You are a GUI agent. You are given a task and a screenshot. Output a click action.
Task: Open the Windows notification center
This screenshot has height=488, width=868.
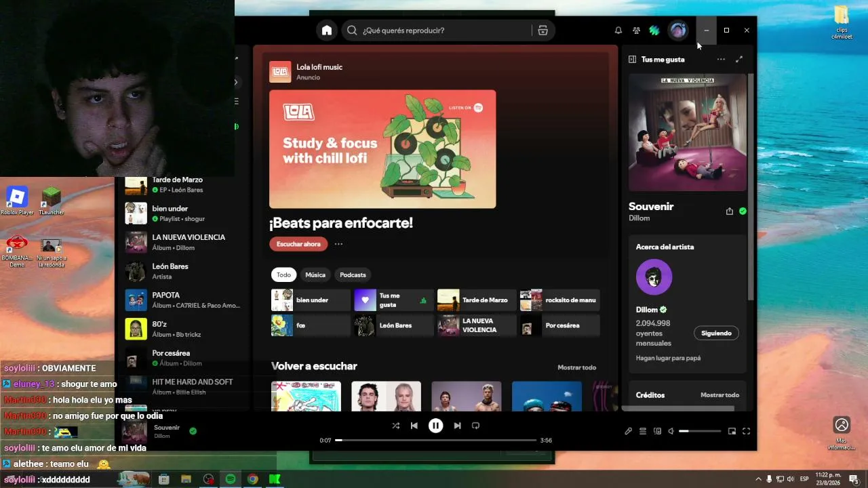[x=854, y=479]
